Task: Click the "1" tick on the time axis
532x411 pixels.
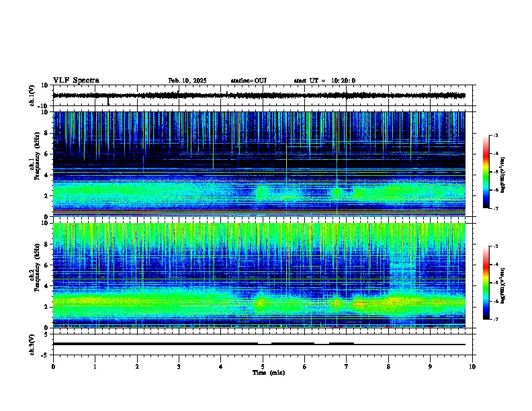Action: point(95,367)
